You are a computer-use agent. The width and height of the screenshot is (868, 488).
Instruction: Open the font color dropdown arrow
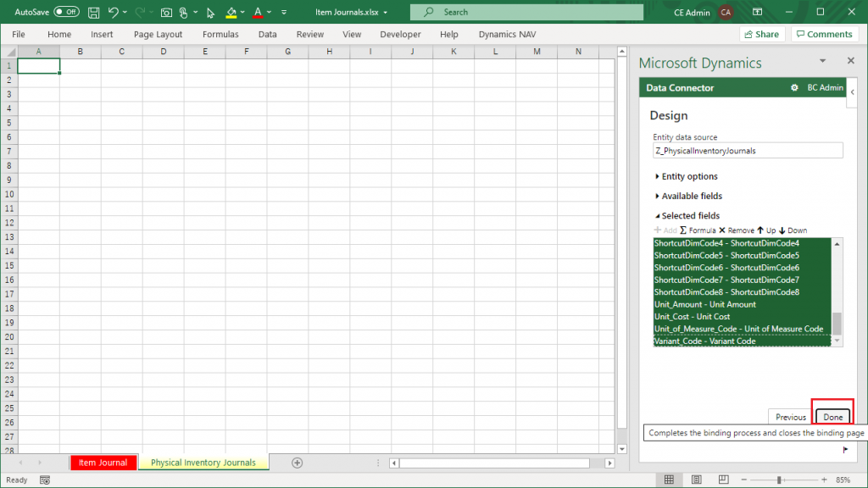pyautogui.click(x=269, y=12)
